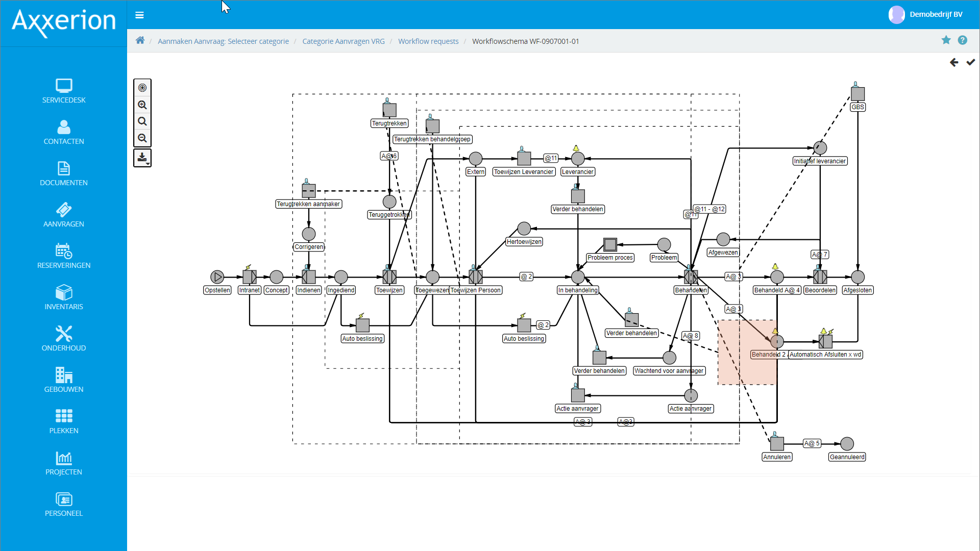Viewport: 980px width, 551px height.
Task: Go back using the left arrow icon
Action: coord(954,62)
